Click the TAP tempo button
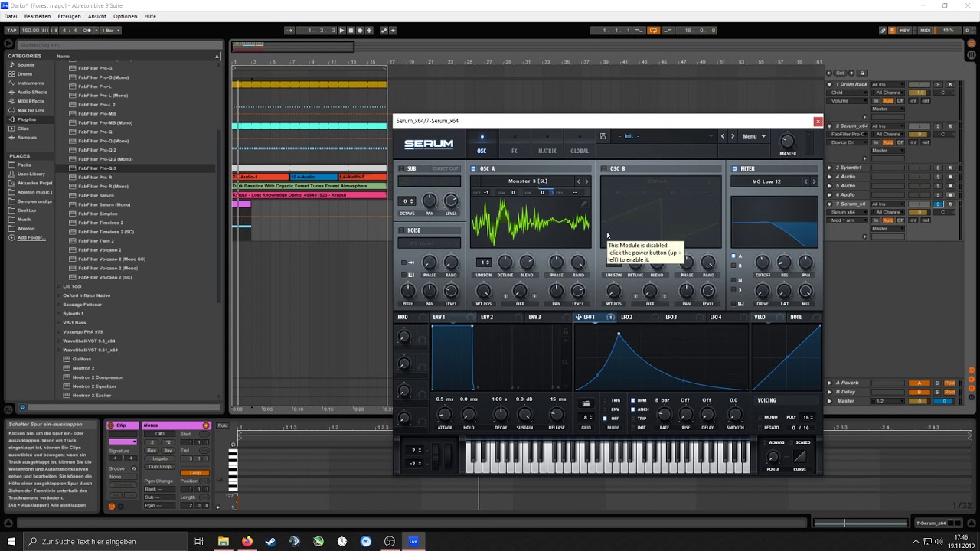Image resolution: width=980 pixels, height=551 pixels. tap(11, 31)
